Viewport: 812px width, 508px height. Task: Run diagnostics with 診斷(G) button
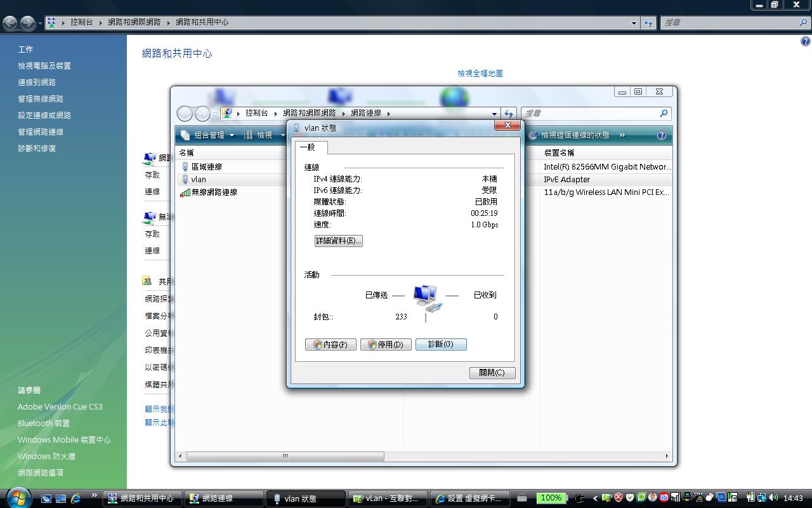click(441, 344)
